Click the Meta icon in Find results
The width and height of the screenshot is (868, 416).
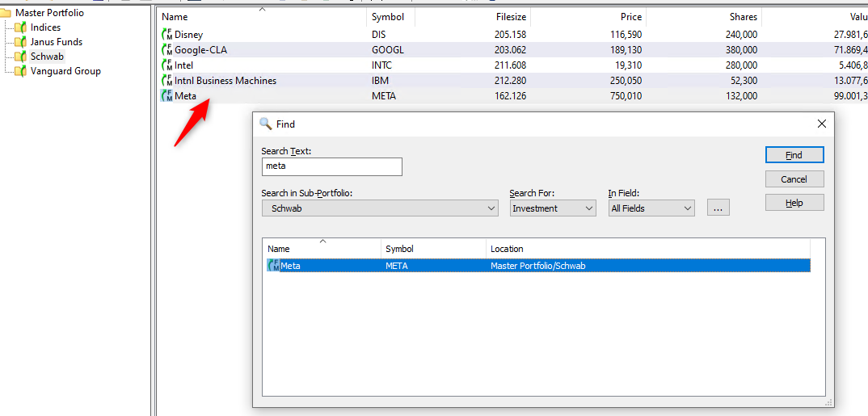tap(273, 266)
